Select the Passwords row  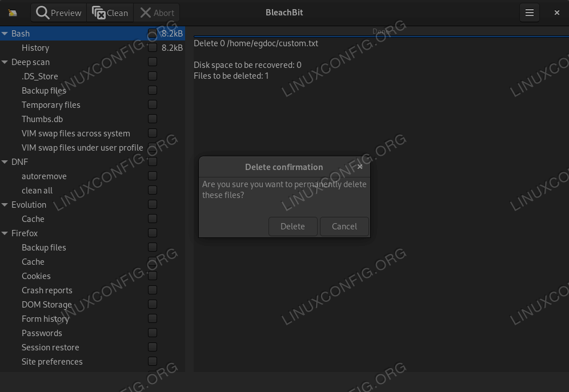(93, 333)
